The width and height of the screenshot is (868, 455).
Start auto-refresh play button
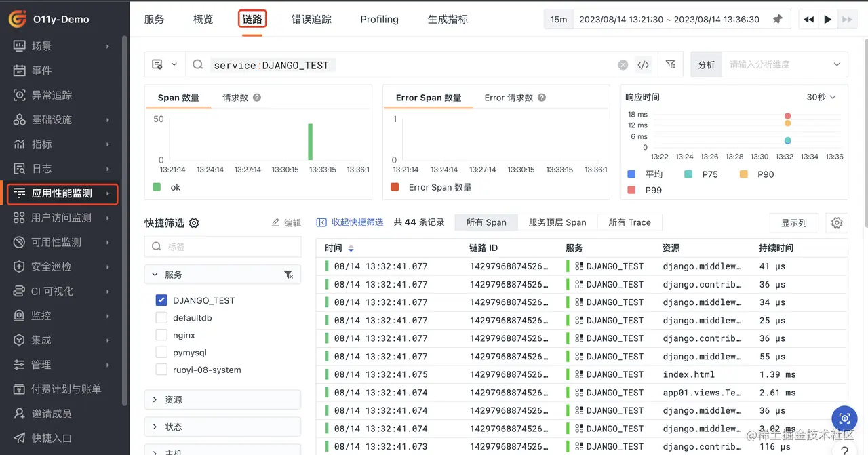click(827, 20)
